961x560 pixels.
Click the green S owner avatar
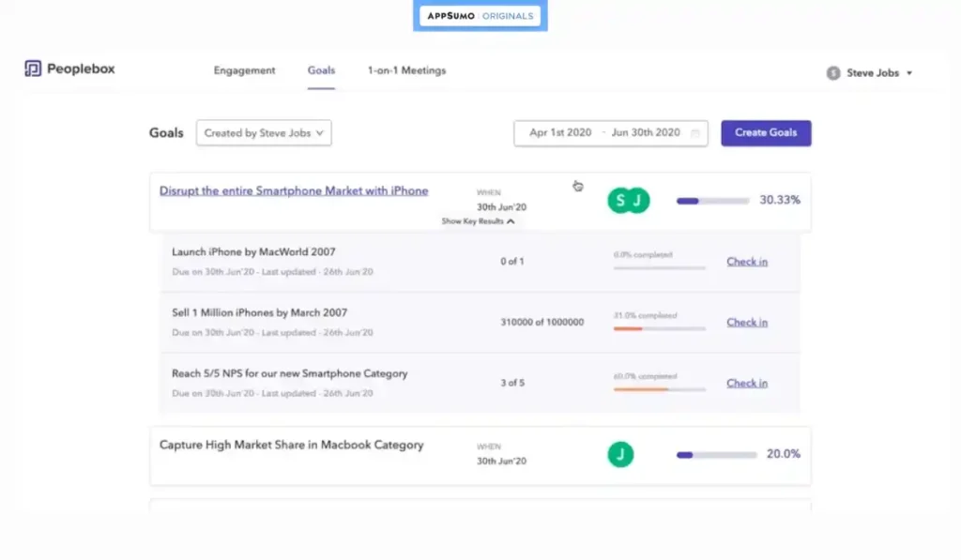click(x=619, y=200)
